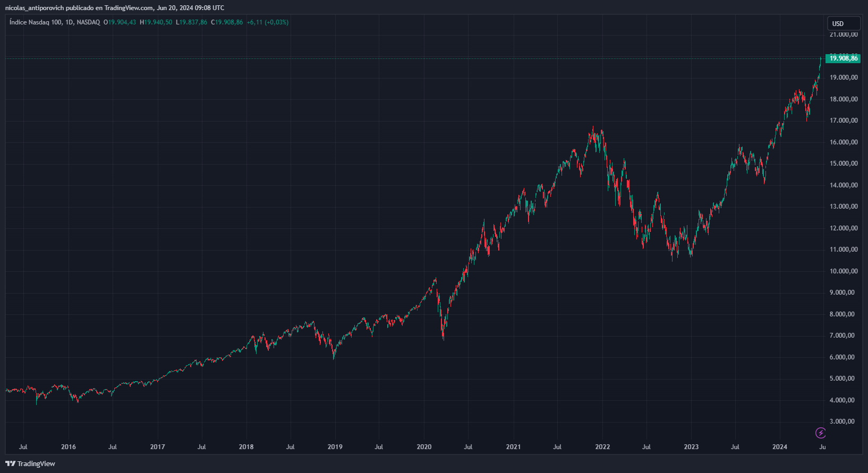Click the 2024 label on time axis

[x=779, y=447]
